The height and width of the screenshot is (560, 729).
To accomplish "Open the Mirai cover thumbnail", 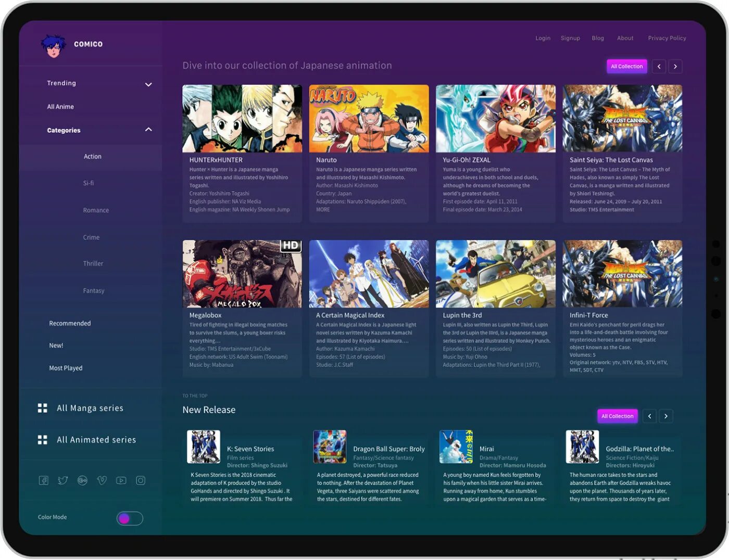I will tap(456, 447).
